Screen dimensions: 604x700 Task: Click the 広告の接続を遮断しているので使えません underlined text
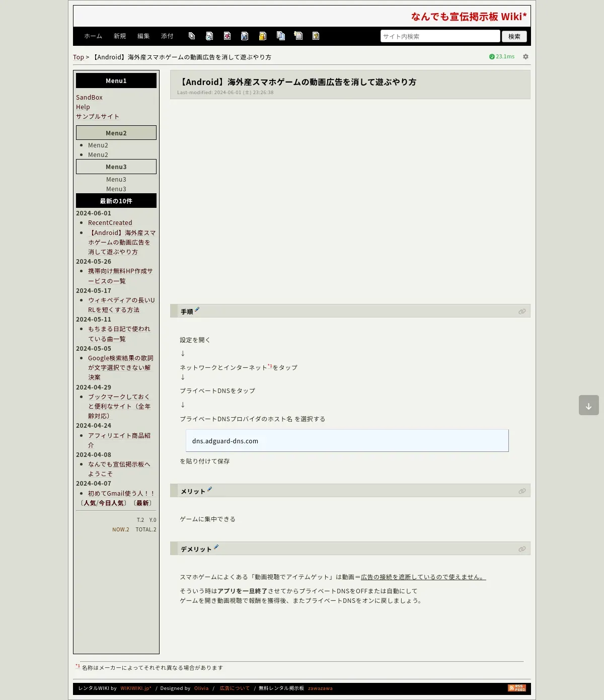tap(423, 577)
